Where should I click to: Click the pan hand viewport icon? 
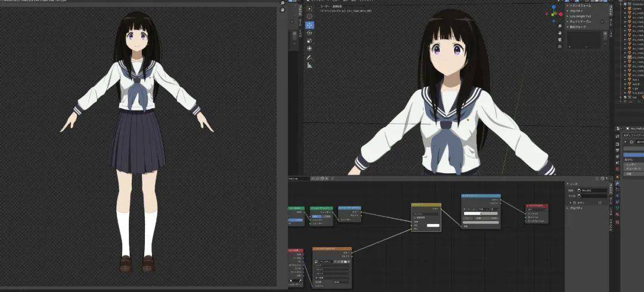(560, 33)
